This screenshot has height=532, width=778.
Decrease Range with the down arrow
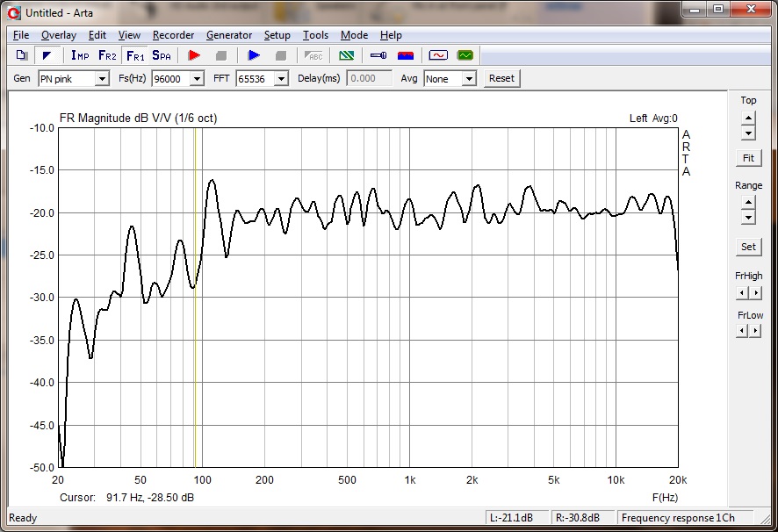pyautogui.click(x=748, y=218)
